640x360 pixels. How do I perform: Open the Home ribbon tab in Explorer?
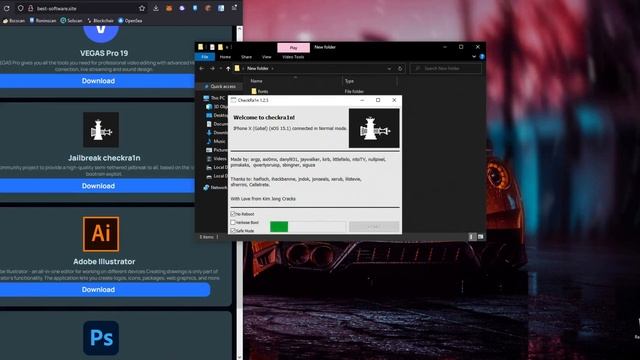pos(225,57)
